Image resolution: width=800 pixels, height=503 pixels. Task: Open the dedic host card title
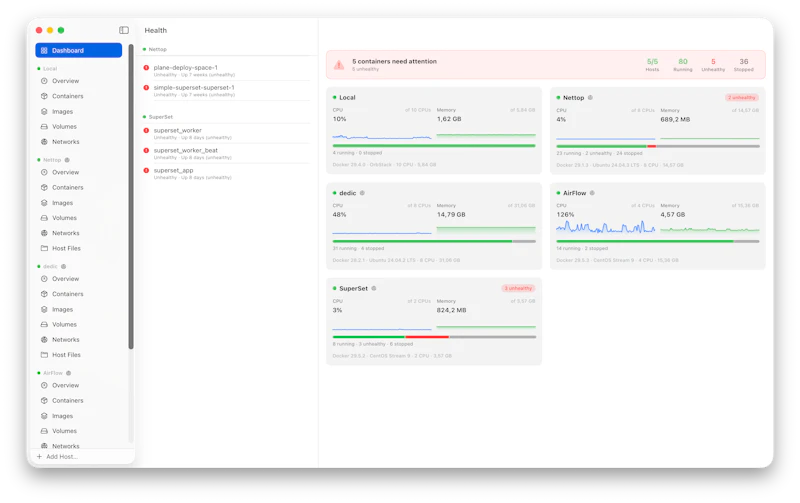[347, 193]
